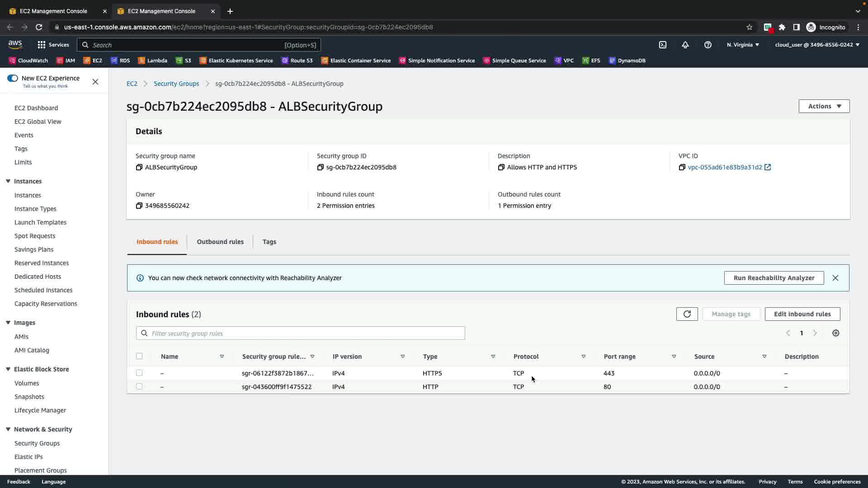
Task: Open AWS CloudShell icon in top bar
Action: coord(663,45)
